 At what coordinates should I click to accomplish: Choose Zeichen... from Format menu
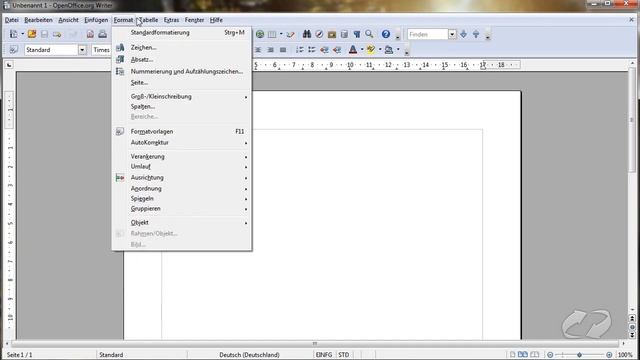point(182,47)
